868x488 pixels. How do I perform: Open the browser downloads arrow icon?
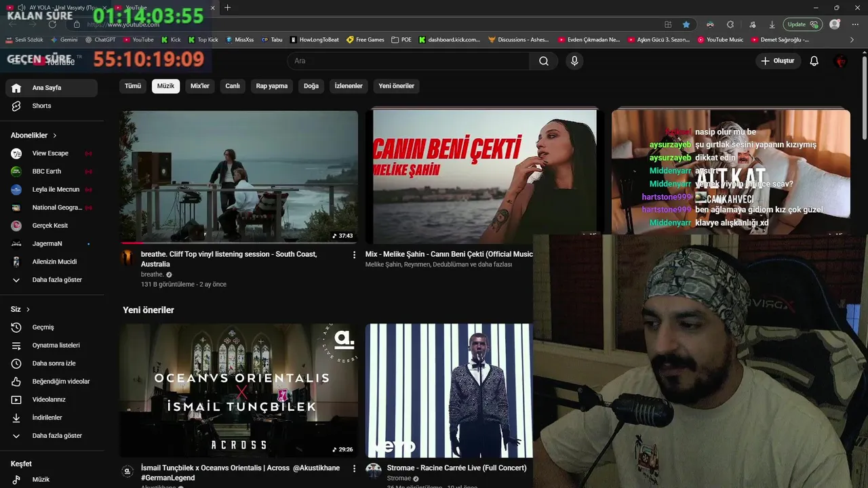pos(772,24)
